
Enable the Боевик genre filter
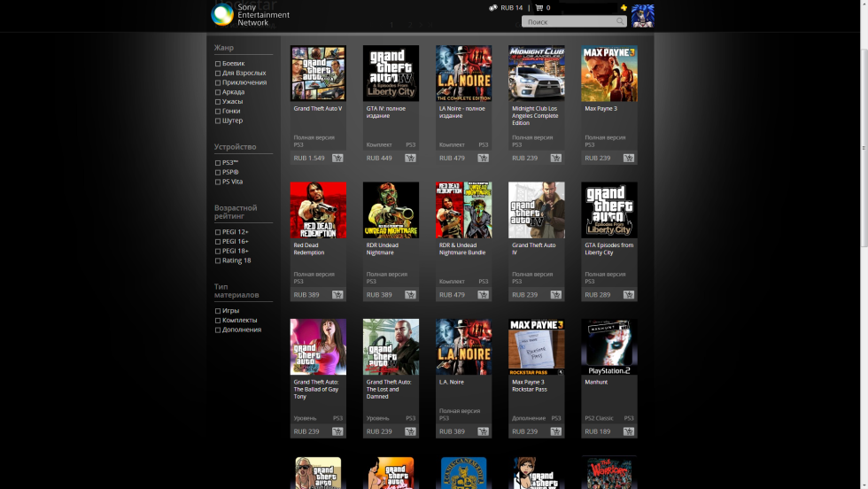[x=218, y=64]
